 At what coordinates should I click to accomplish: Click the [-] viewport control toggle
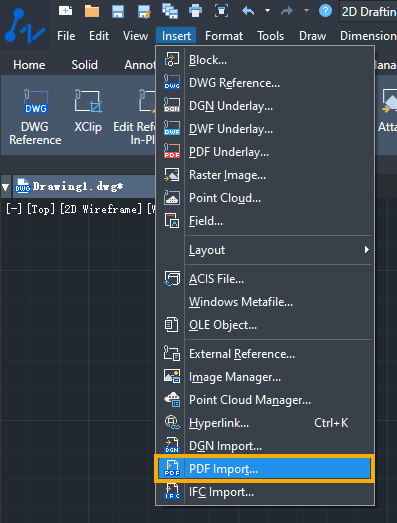pyautogui.click(x=14, y=209)
